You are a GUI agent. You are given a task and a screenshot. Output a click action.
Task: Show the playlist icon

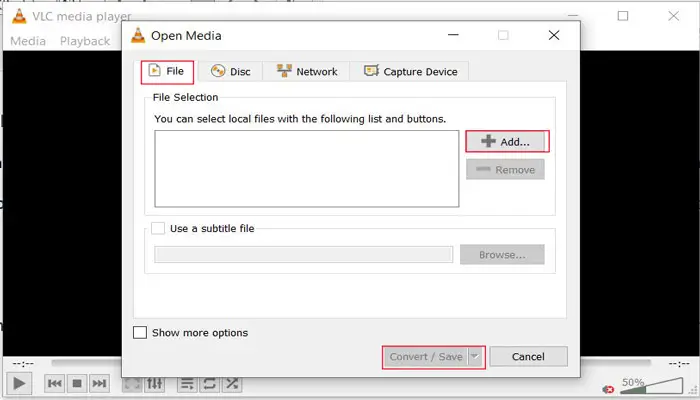(x=187, y=383)
